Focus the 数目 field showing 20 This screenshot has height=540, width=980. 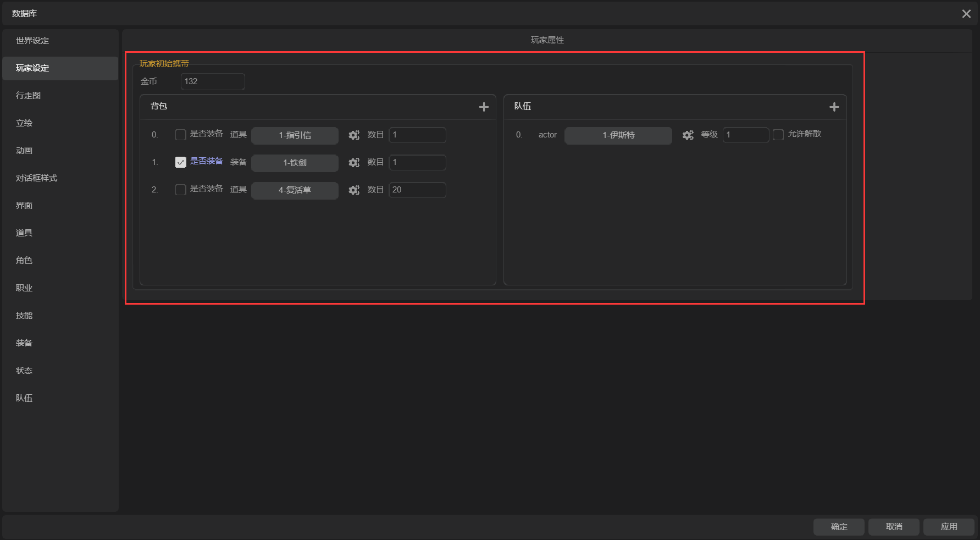(x=417, y=190)
